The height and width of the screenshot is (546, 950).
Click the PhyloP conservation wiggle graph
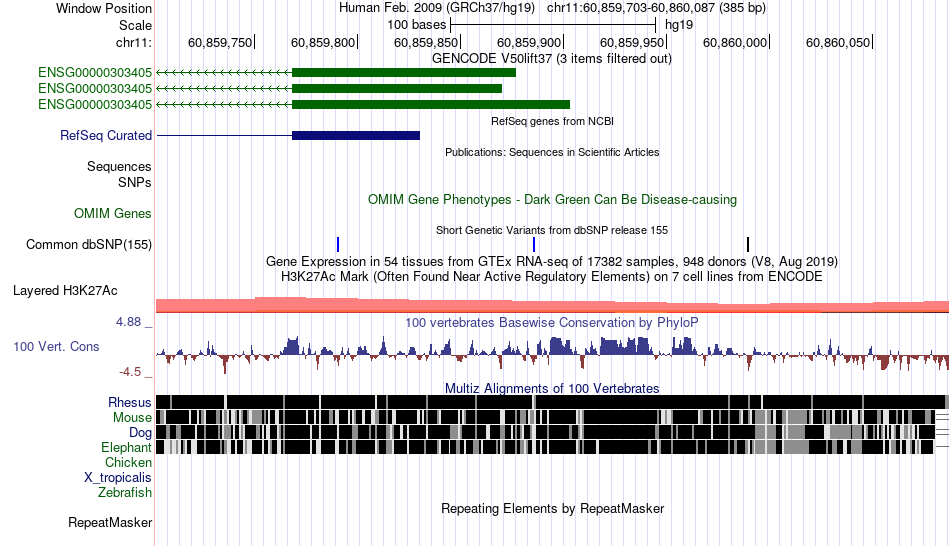coord(553,354)
